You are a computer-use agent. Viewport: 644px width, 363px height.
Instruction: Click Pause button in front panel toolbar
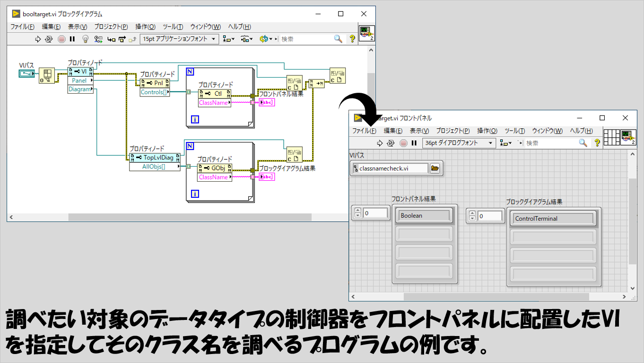click(414, 143)
